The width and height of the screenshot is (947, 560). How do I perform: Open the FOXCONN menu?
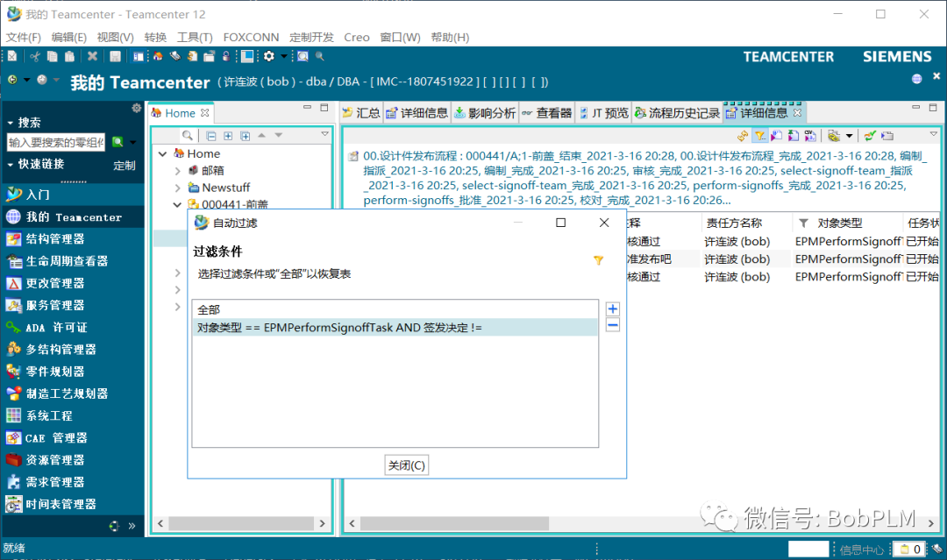pos(251,38)
